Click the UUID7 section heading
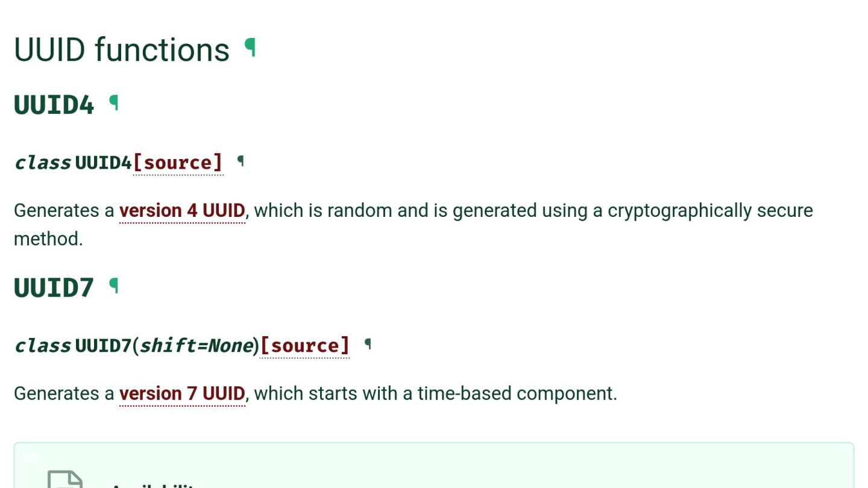Viewport: 868px width, 488px height. tap(54, 287)
